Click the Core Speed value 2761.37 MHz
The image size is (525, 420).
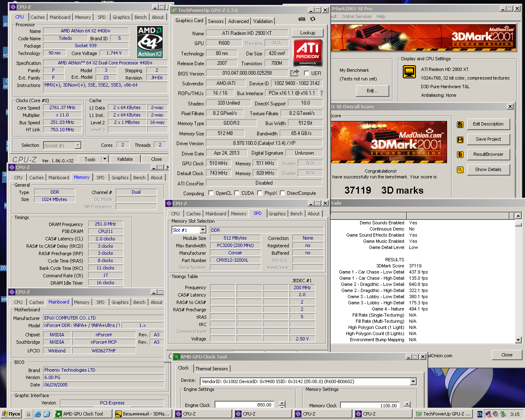(62, 107)
